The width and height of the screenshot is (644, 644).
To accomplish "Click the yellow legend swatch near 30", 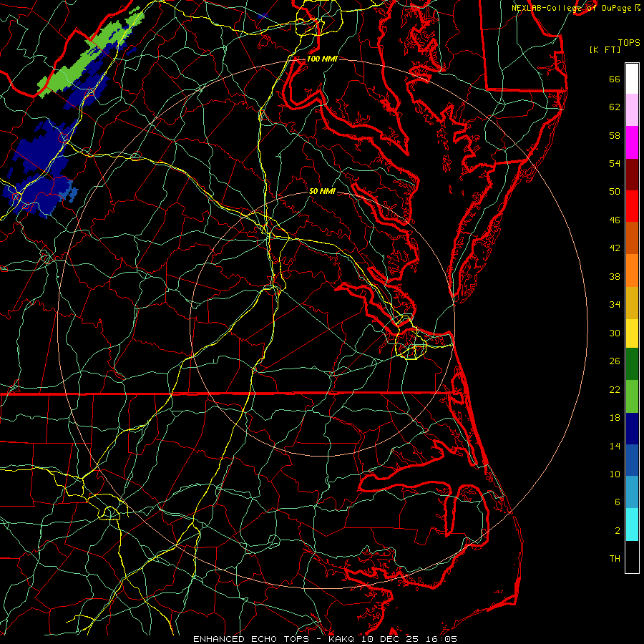I will (632, 333).
